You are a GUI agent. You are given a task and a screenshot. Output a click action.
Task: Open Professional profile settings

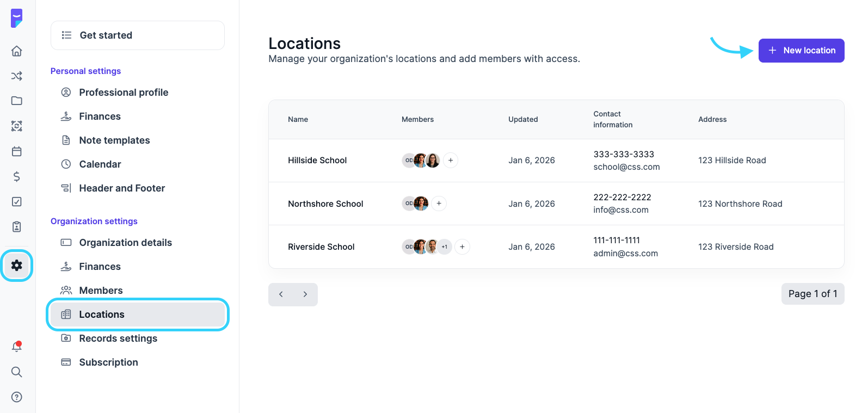(124, 93)
